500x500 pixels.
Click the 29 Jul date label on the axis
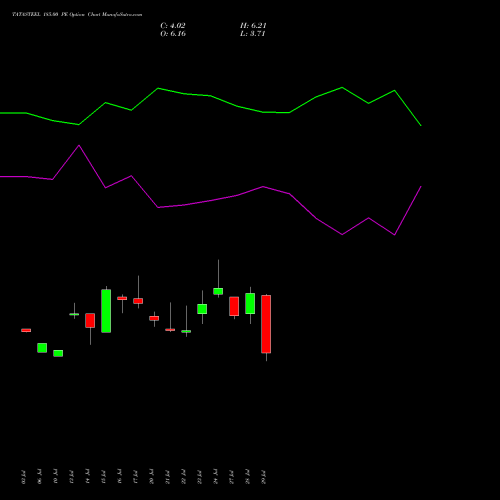(264, 477)
